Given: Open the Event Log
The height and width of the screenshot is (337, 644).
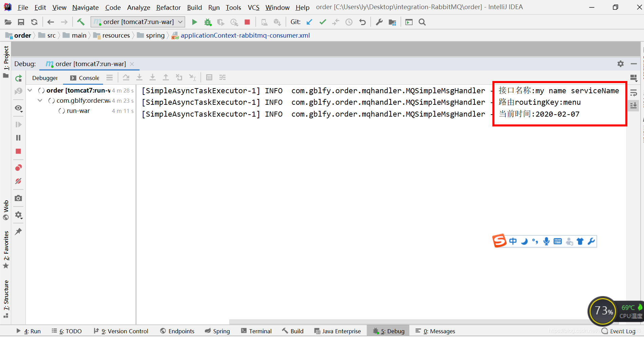Looking at the screenshot, I should click(618, 331).
